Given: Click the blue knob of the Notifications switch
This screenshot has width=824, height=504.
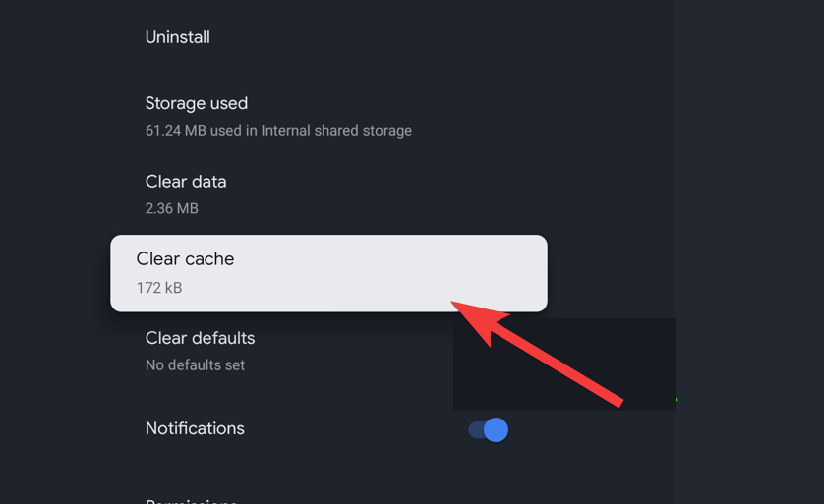Looking at the screenshot, I should click(x=497, y=430).
